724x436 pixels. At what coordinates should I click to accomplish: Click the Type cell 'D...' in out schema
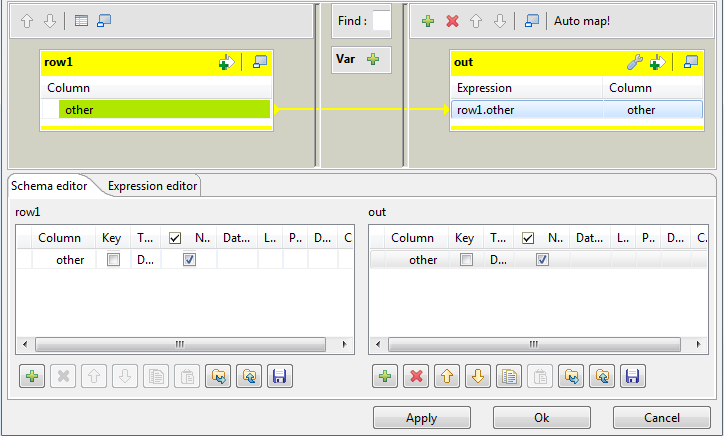[x=498, y=260]
